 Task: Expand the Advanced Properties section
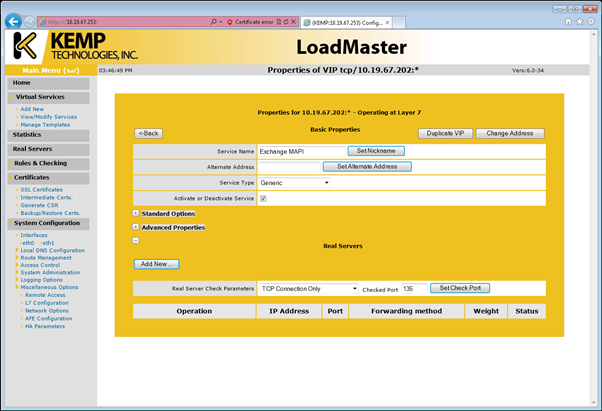[x=136, y=227]
